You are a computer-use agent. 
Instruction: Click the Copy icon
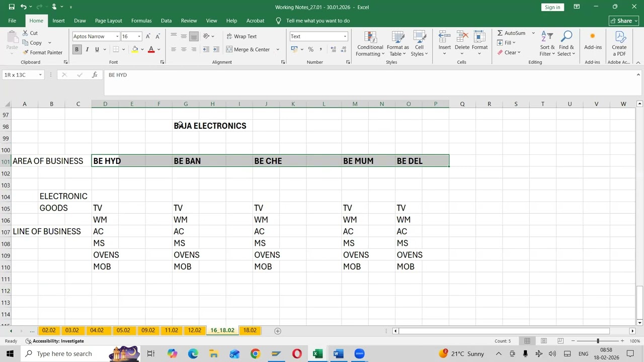click(x=25, y=43)
